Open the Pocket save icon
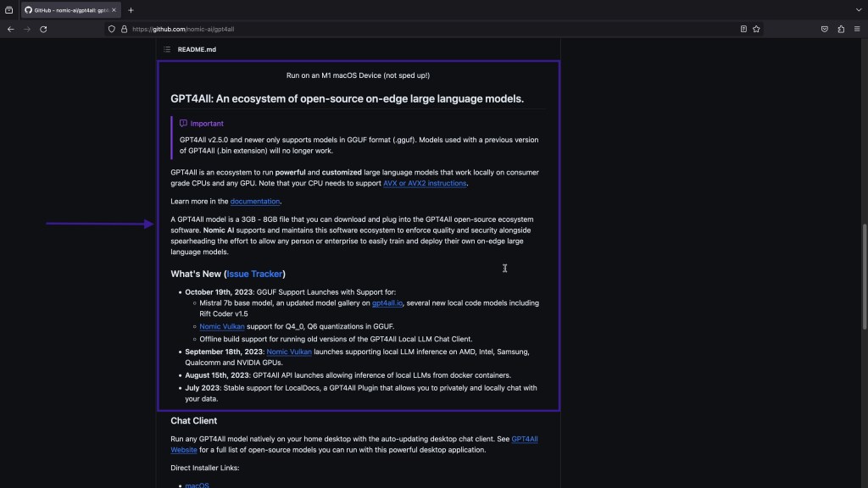 click(824, 29)
